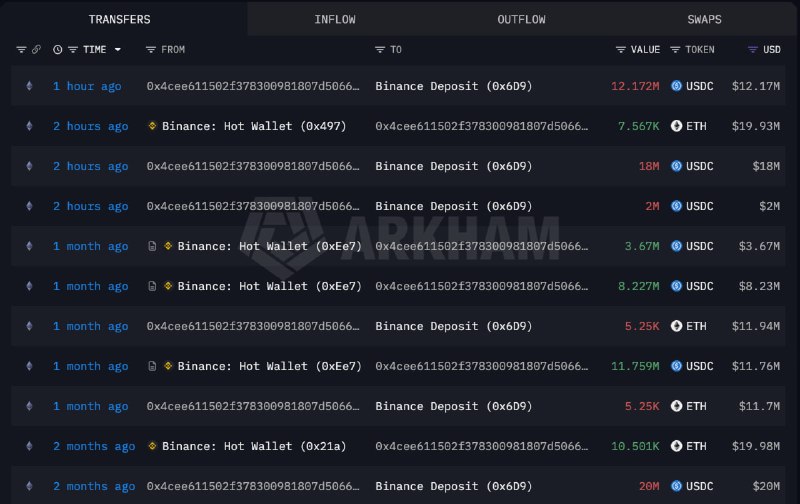Switch to the OUTFLOW tab

521,19
